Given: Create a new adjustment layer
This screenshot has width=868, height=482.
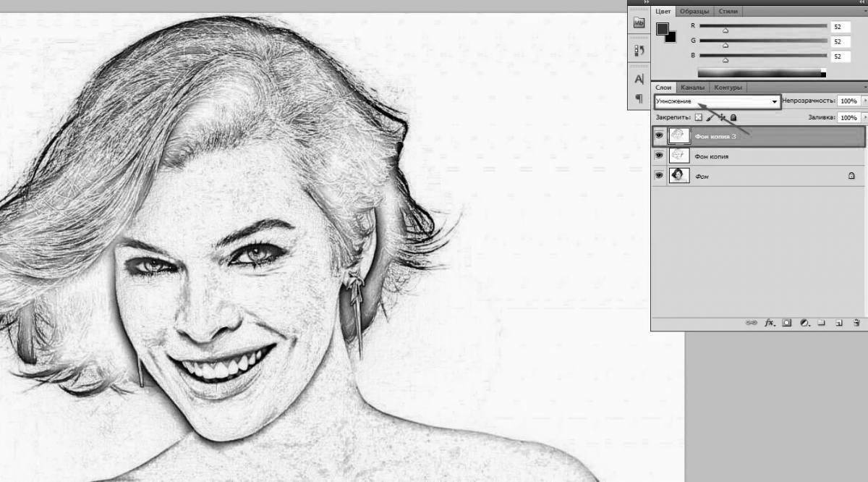Looking at the screenshot, I should coord(804,324).
